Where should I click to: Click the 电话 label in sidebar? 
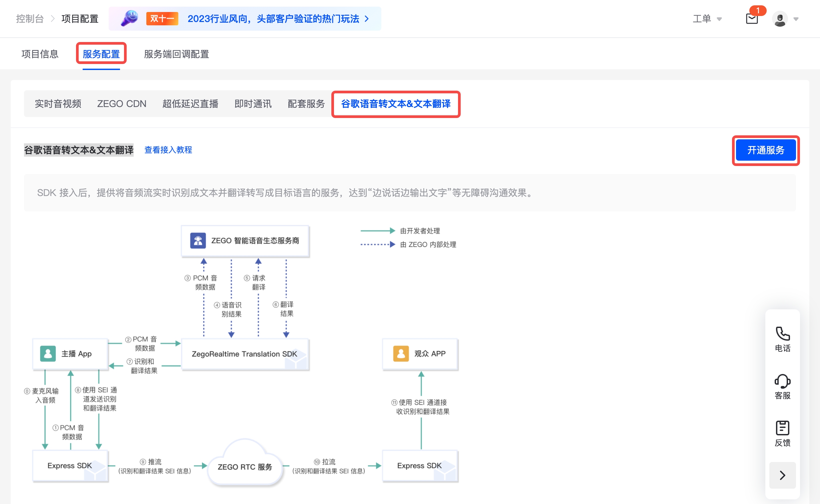(782, 348)
